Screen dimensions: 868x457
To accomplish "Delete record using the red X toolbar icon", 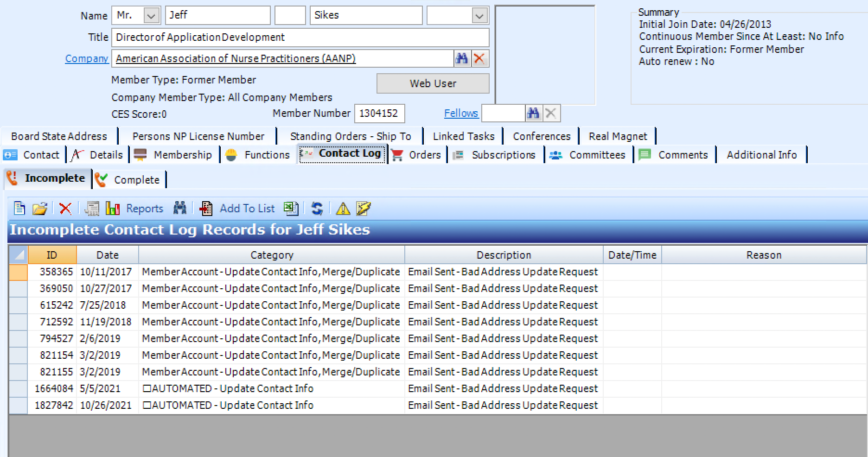I will (x=65, y=209).
